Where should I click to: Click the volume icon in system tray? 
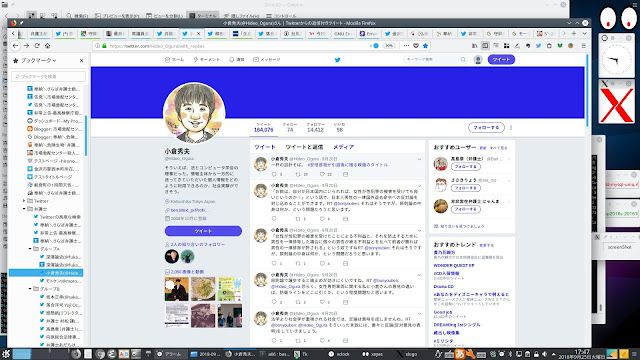tap(544, 354)
